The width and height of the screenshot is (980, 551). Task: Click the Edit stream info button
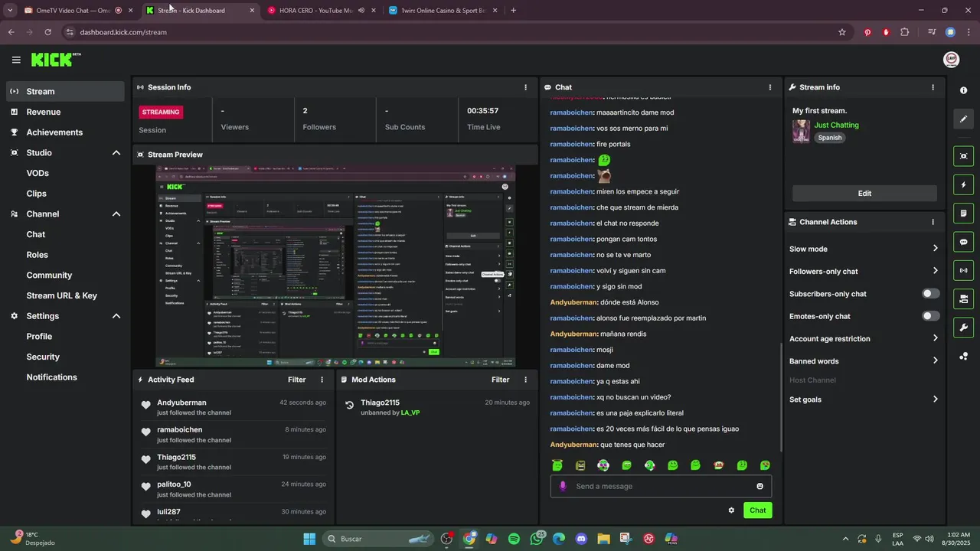point(864,194)
